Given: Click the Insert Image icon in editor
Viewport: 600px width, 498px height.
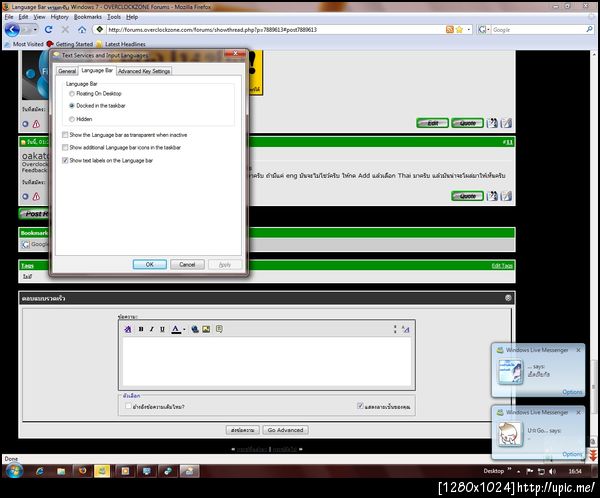Looking at the screenshot, I should point(206,329).
